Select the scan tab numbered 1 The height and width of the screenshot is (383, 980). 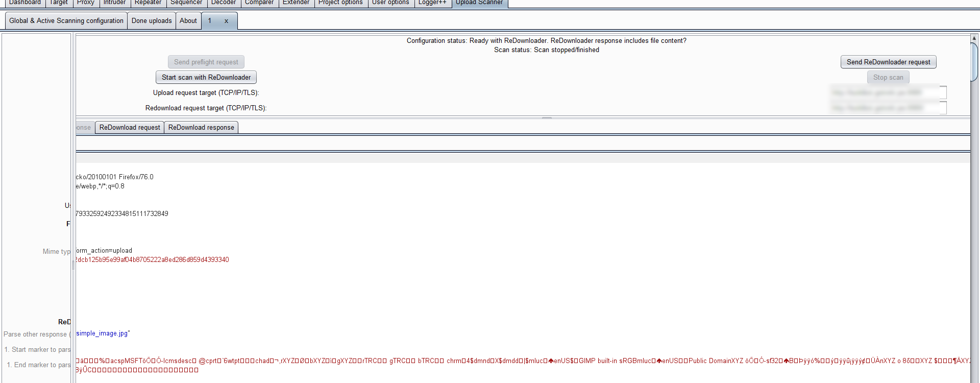tap(210, 21)
